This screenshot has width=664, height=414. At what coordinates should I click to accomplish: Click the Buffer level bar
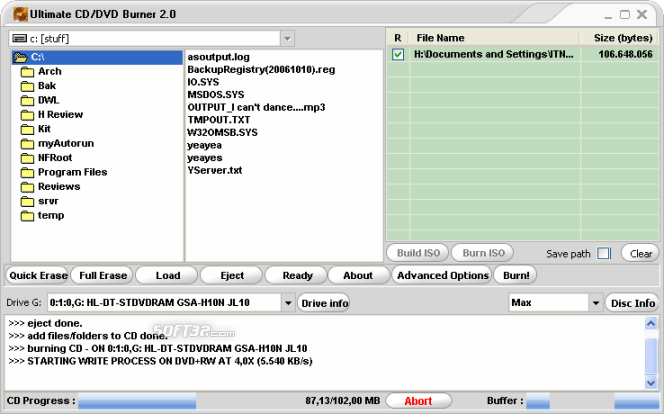point(592,401)
